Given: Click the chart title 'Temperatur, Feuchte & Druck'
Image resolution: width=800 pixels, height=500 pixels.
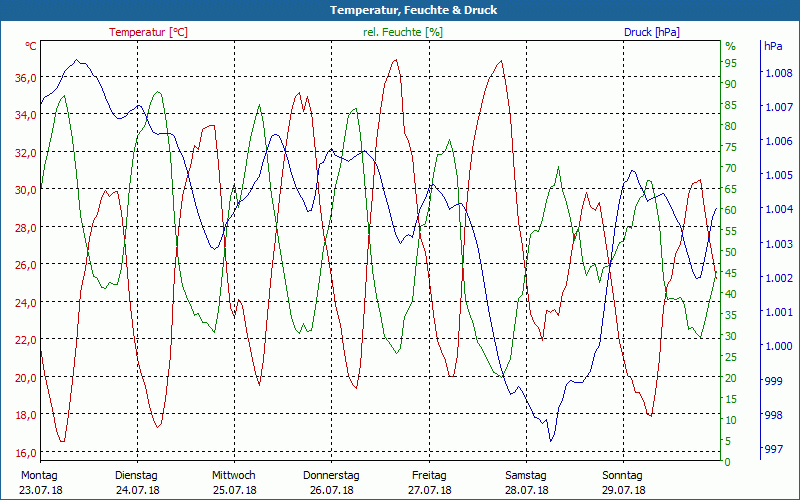Looking at the screenshot, I should [400, 10].
